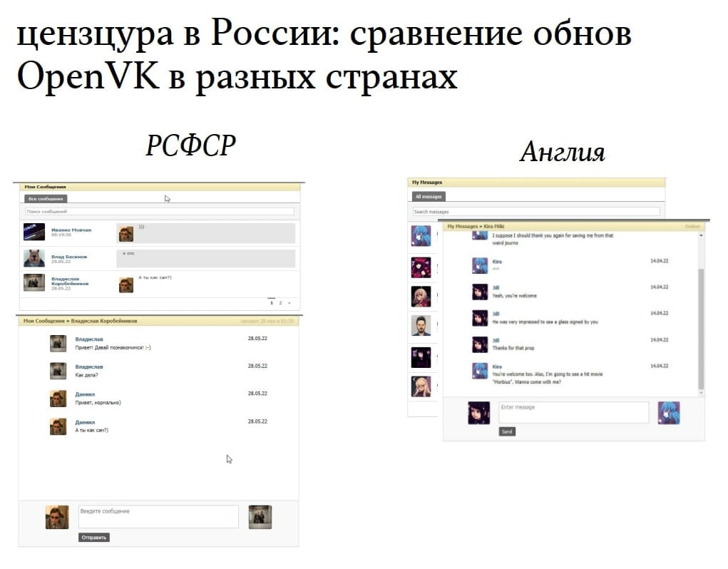The width and height of the screenshot is (728, 569).
Task: Click the 'РСФСР' heading
Action: [x=190, y=145]
